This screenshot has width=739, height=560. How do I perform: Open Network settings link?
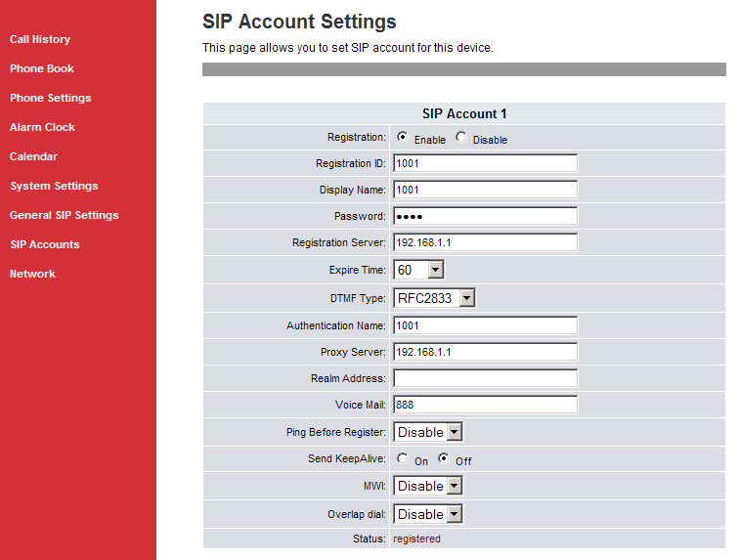32,274
